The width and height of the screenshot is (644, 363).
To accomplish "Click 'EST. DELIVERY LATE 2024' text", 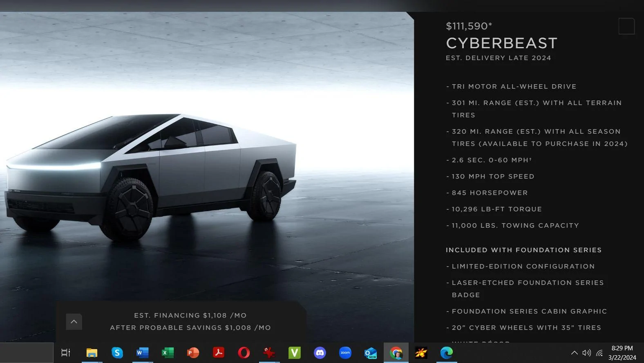I will point(499,58).
